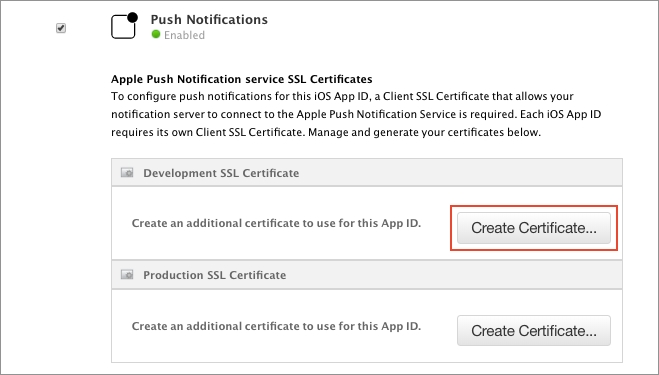Click the black badge dot on Push Notifications icon

(x=132, y=17)
